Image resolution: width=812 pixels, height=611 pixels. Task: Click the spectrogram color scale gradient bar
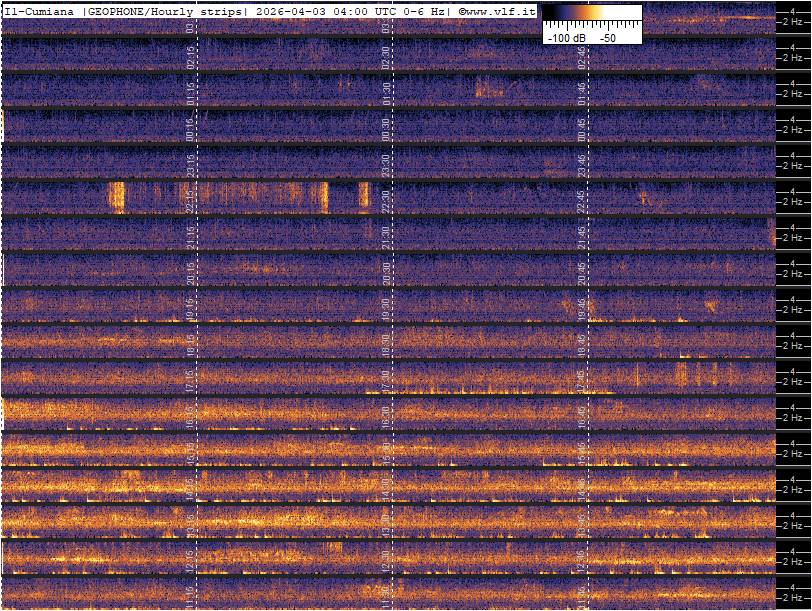pos(591,15)
